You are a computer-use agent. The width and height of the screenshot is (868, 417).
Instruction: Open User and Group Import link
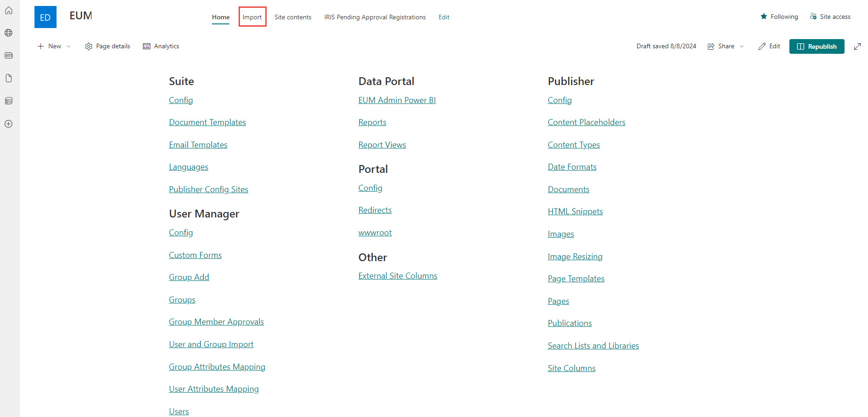(x=211, y=344)
